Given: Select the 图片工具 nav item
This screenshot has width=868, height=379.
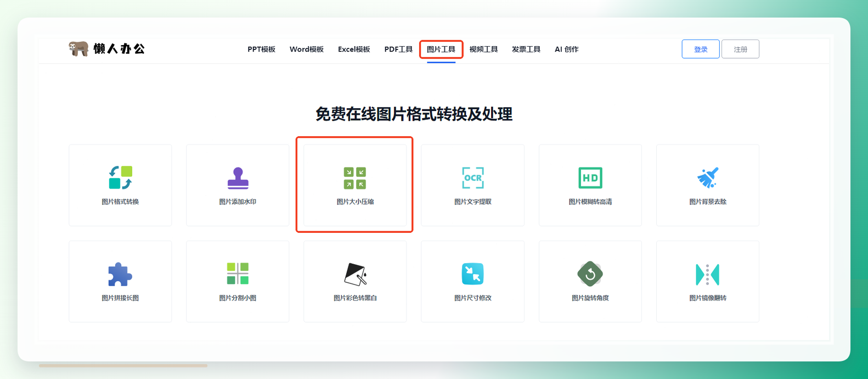Looking at the screenshot, I should (441, 49).
